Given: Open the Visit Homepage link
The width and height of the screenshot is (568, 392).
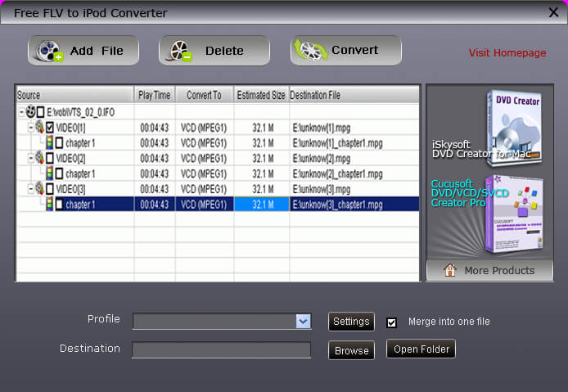Looking at the screenshot, I should (507, 53).
